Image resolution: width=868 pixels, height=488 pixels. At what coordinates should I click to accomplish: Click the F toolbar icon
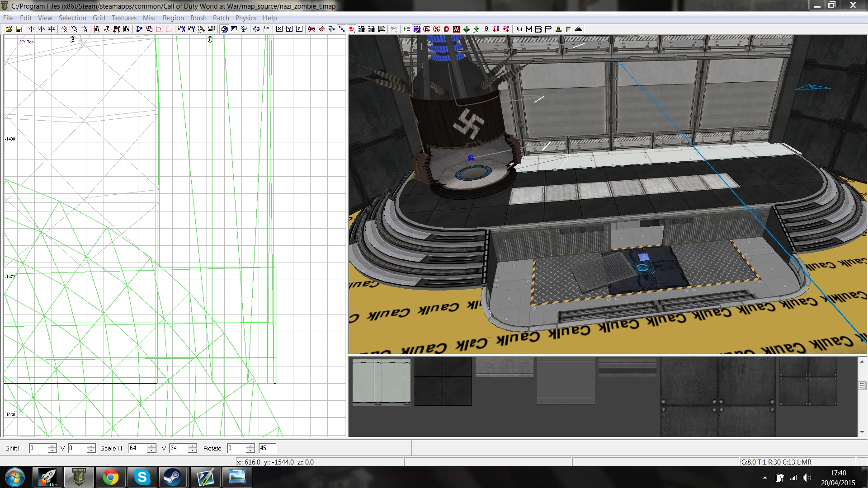[x=568, y=29]
